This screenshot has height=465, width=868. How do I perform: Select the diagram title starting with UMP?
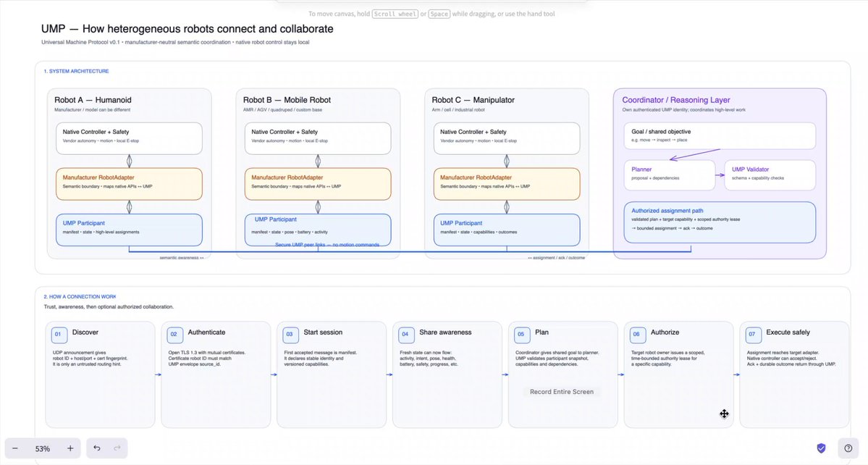187,29
